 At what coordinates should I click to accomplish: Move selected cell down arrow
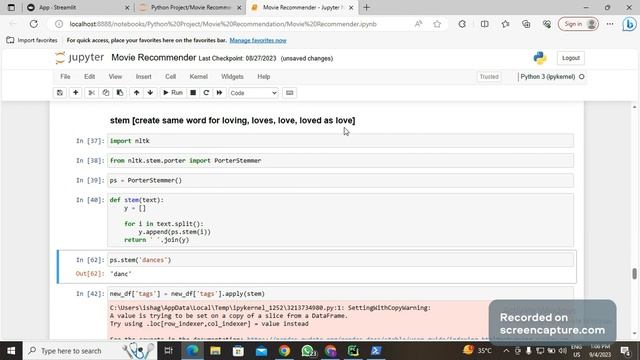pyautogui.click(x=150, y=93)
